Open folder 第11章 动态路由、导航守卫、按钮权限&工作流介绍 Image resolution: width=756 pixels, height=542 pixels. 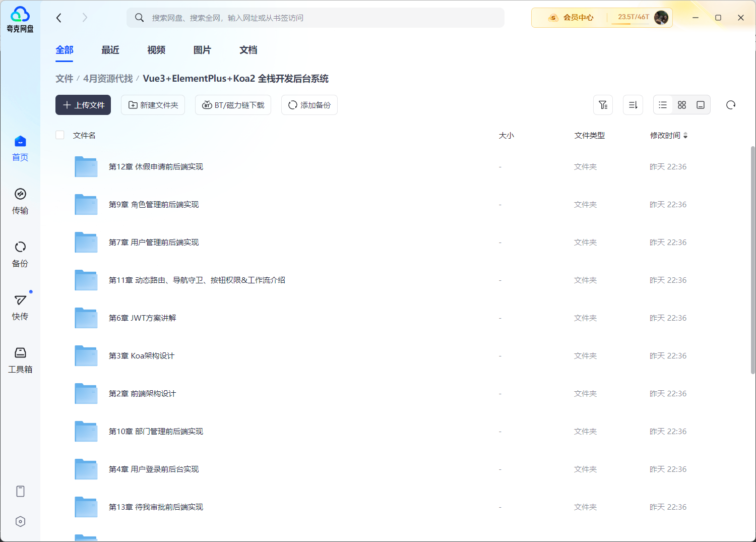[x=197, y=280]
